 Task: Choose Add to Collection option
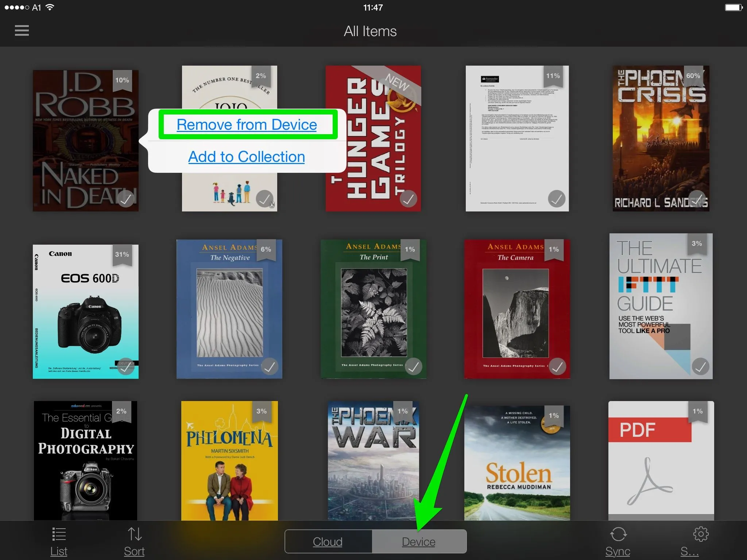click(x=247, y=157)
